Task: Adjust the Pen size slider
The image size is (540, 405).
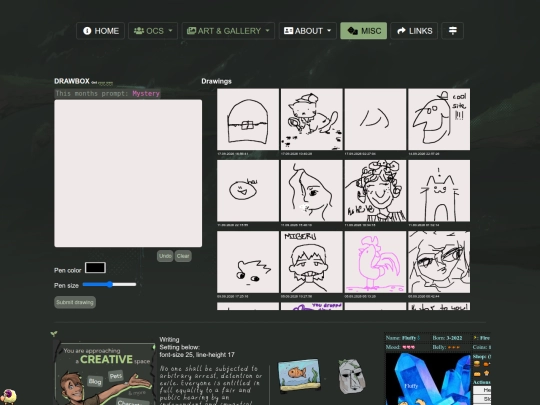Action: 110,284
